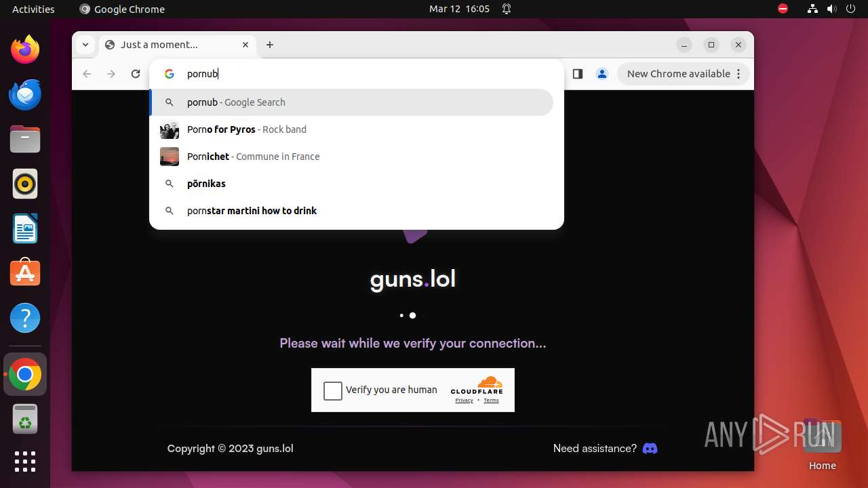Launch LibreOffice Writer from the dock
Screen dimensions: 868x488
point(25,228)
